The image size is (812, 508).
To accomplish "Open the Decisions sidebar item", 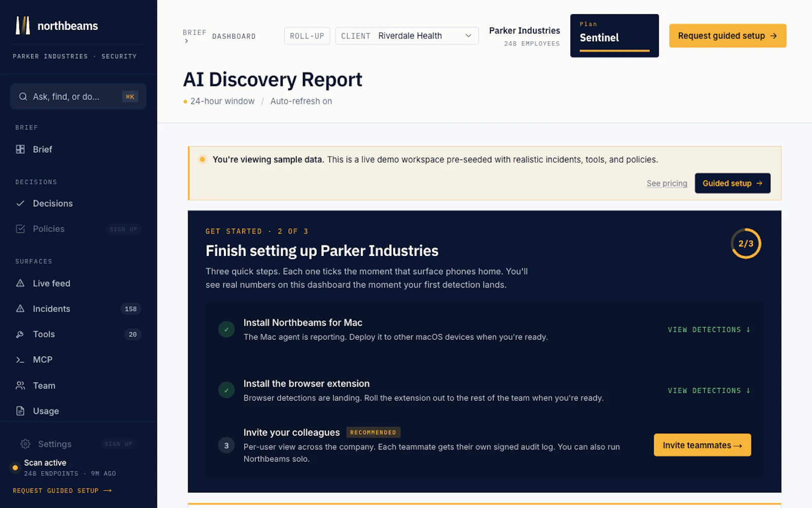I will point(78,203).
